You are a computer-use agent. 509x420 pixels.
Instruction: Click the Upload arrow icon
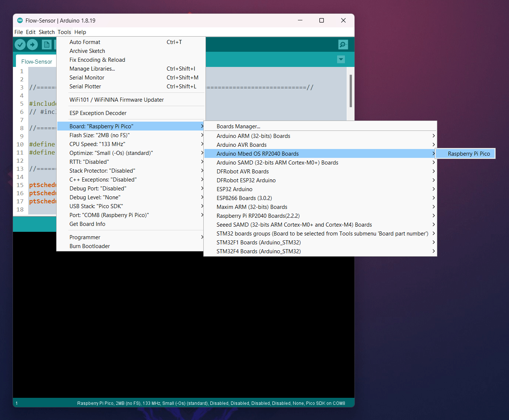pyautogui.click(x=33, y=45)
